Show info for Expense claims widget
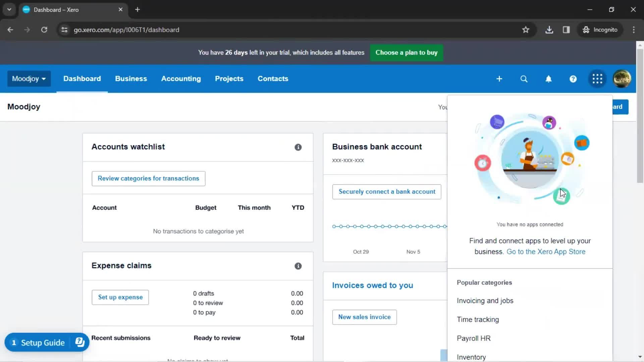Screen dimensions: 644x362 [x=298, y=266]
